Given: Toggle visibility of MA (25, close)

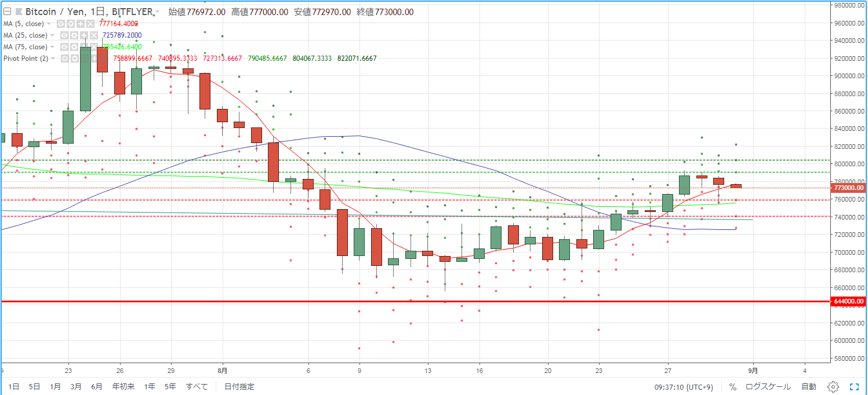Looking at the screenshot, I should [64, 35].
